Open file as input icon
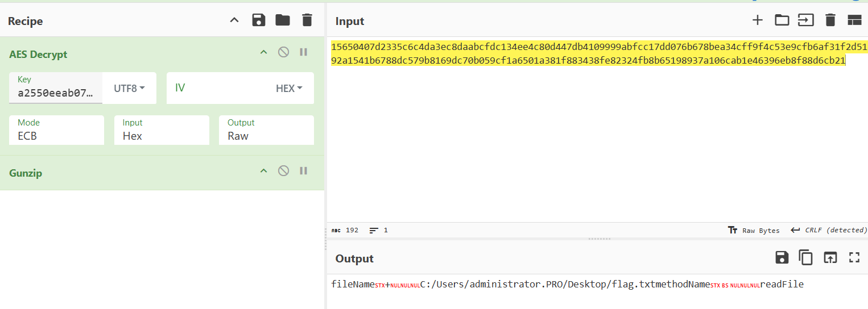The image size is (868, 309). [x=806, y=20]
